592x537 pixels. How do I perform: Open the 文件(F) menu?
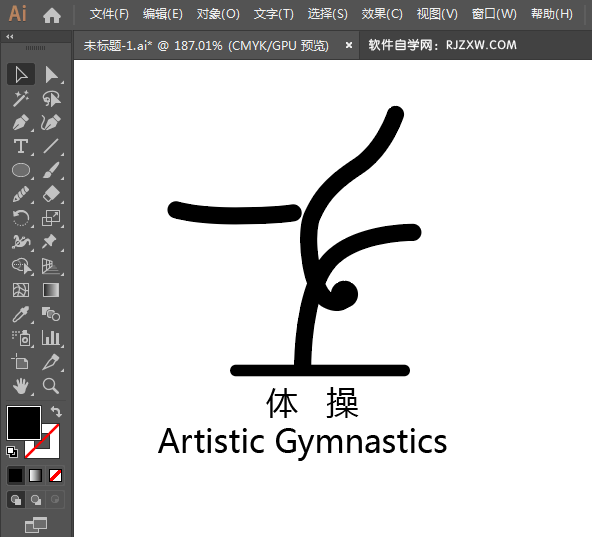pos(109,14)
